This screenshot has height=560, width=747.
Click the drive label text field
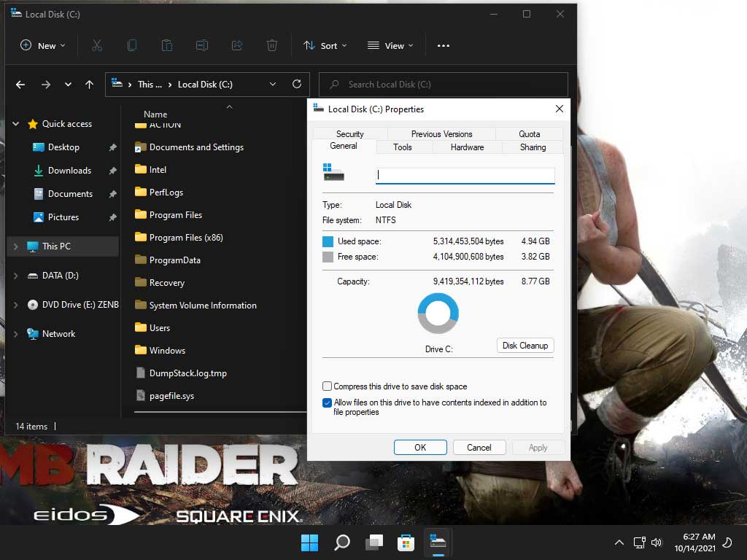pyautogui.click(x=465, y=175)
